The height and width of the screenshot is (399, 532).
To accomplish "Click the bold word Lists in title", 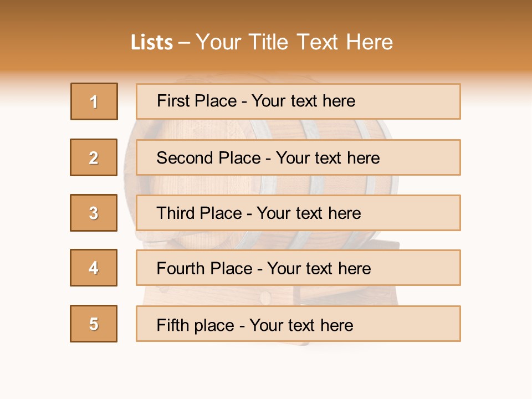I will [x=152, y=43].
